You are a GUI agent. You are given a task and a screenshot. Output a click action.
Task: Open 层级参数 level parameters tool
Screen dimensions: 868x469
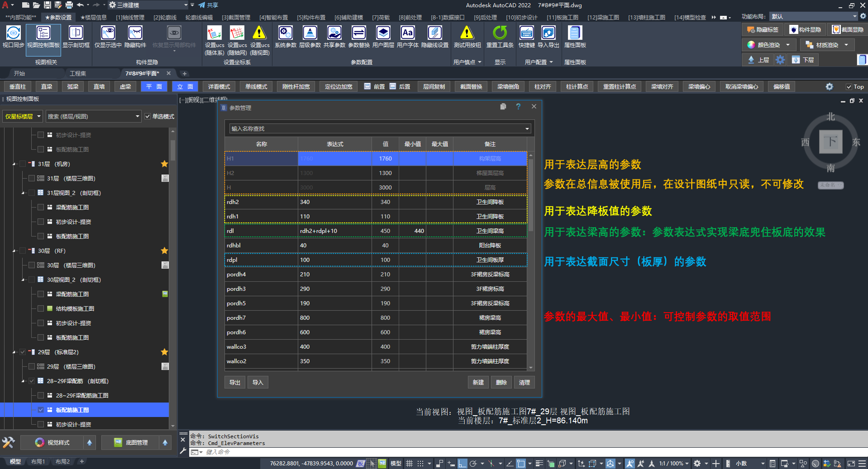310,36
